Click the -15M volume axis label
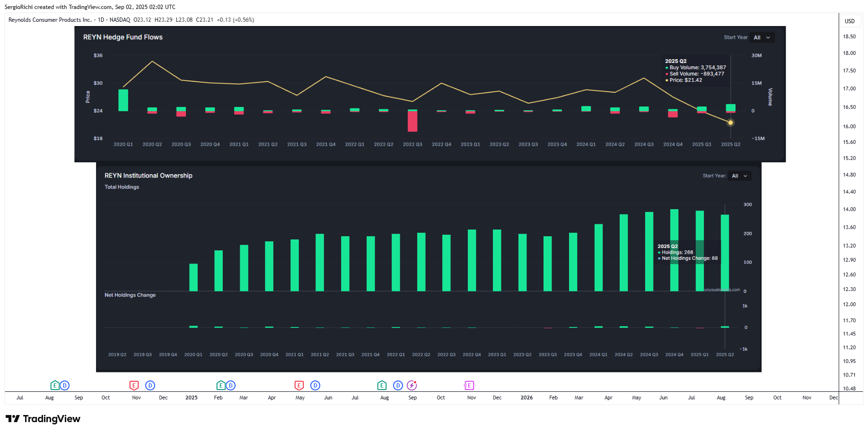 click(758, 139)
